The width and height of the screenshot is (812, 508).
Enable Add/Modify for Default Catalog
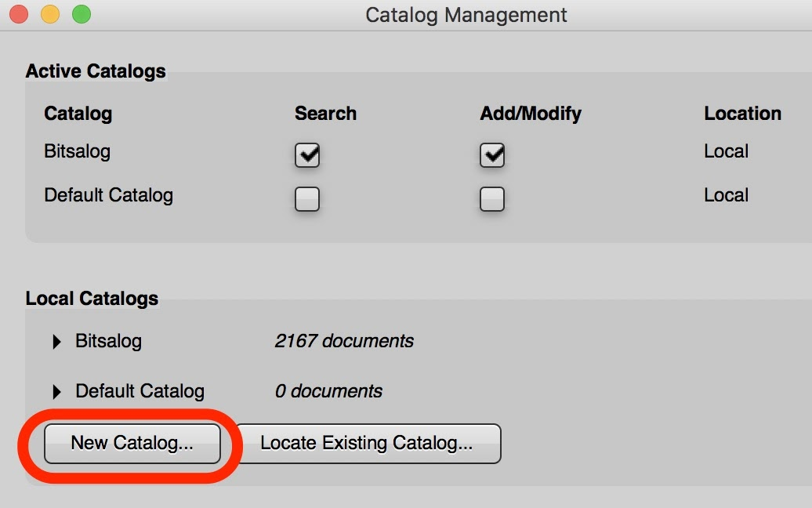pos(492,199)
